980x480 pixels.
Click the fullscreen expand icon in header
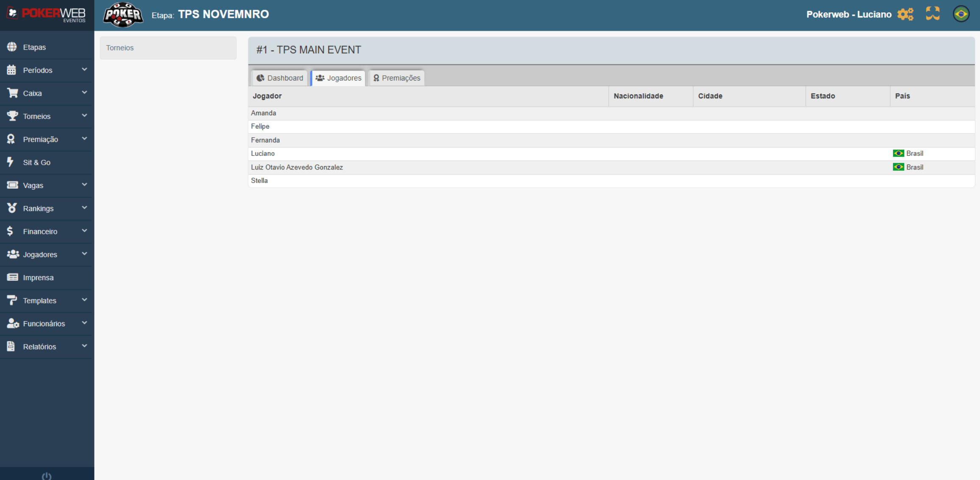pyautogui.click(x=933, y=14)
